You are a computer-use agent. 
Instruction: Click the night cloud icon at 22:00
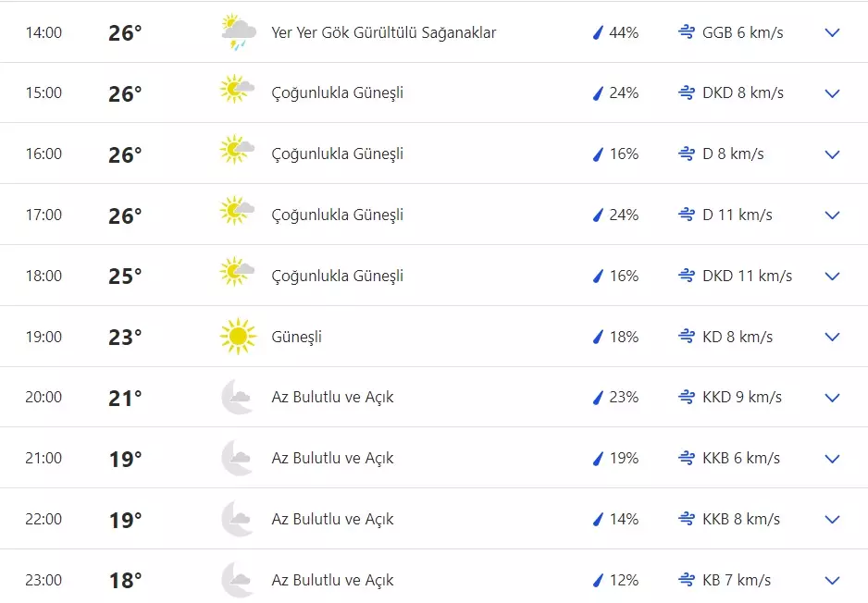pos(236,519)
